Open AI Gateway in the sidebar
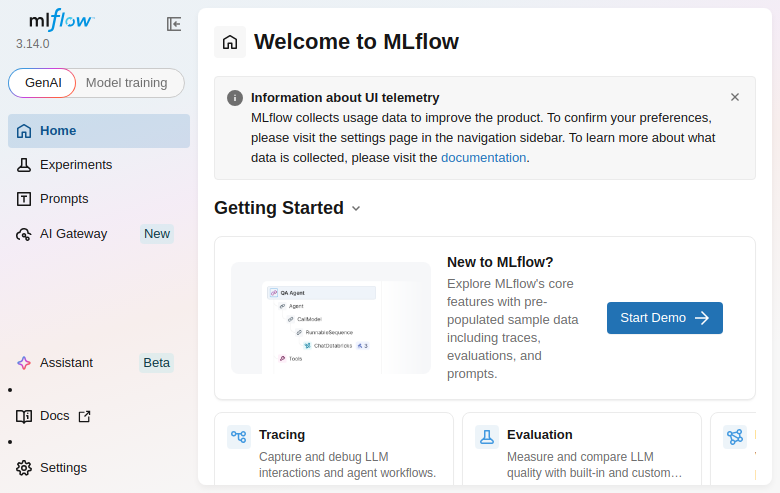The height and width of the screenshot is (493, 780). pyautogui.click(x=99, y=234)
